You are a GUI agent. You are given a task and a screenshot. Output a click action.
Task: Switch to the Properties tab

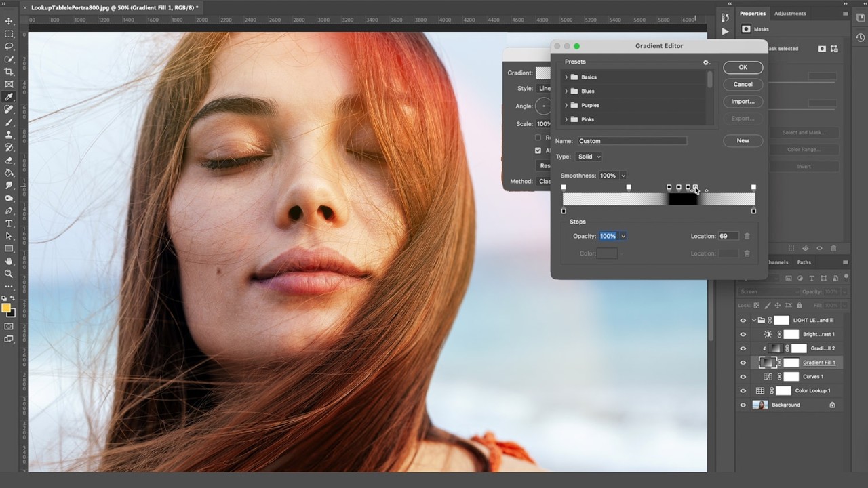(752, 14)
